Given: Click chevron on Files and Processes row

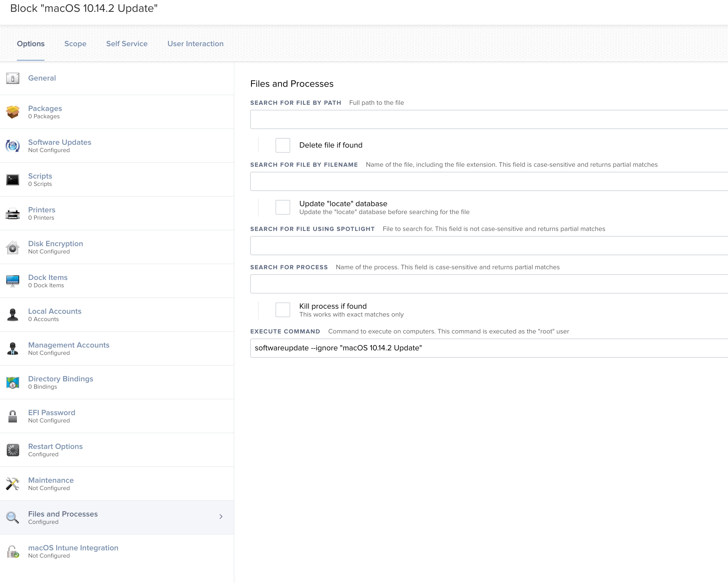Looking at the screenshot, I should point(221,517).
